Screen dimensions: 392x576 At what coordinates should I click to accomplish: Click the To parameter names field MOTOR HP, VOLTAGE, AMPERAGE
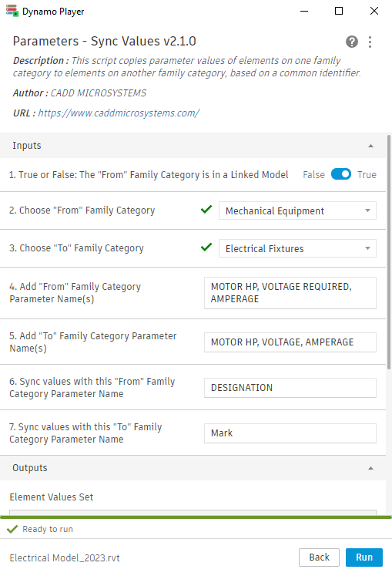(290, 342)
